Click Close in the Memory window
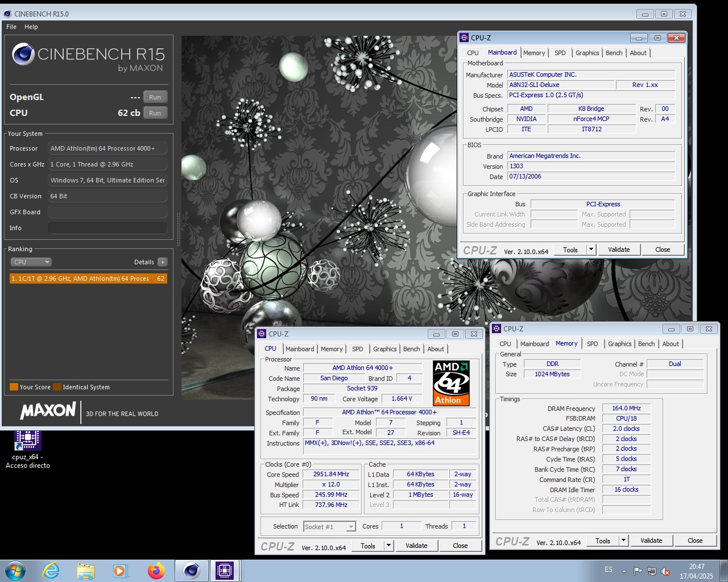Image resolution: width=728 pixels, height=582 pixels. (695, 541)
